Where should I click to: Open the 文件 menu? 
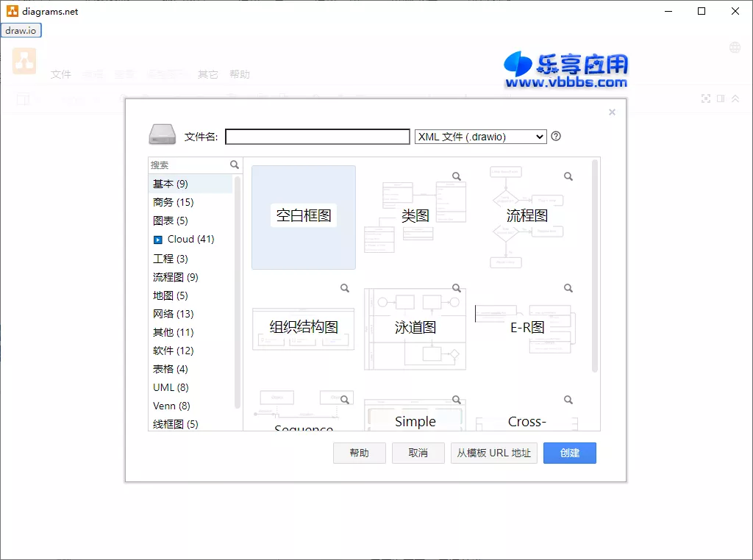pos(61,73)
